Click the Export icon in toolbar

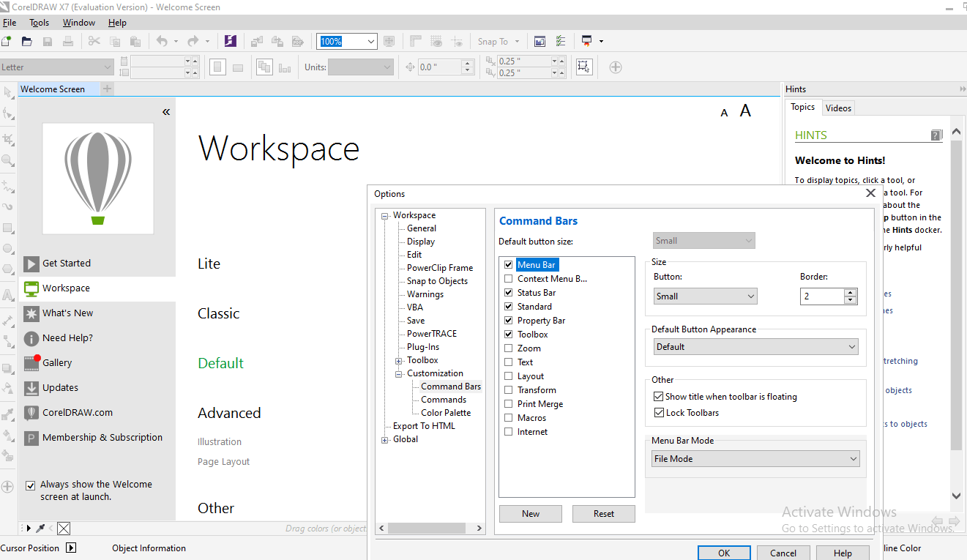(x=277, y=42)
